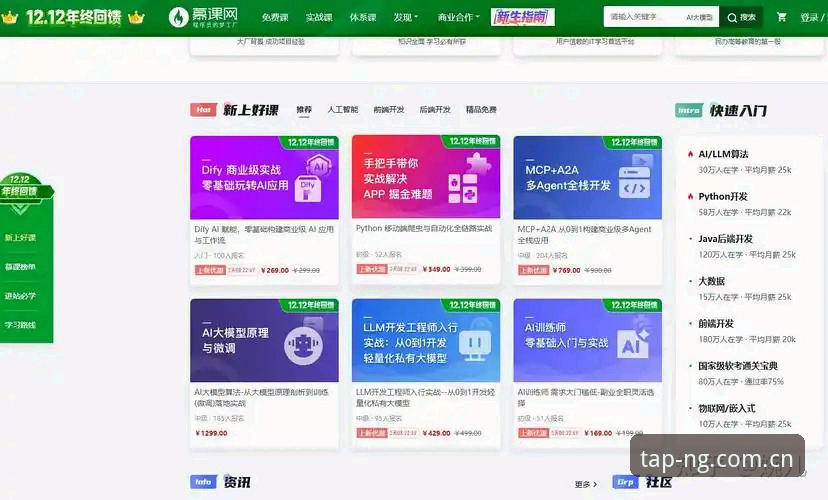The width and height of the screenshot is (828, 500).
Task: Click the magnifier icon in search button
Action: 732,18
